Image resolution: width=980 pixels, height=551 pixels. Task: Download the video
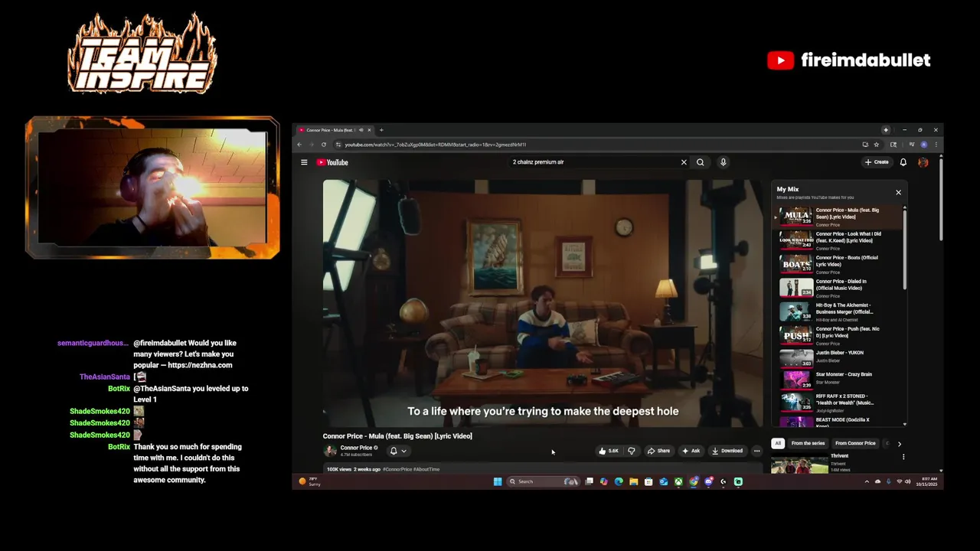pos(727,451)
